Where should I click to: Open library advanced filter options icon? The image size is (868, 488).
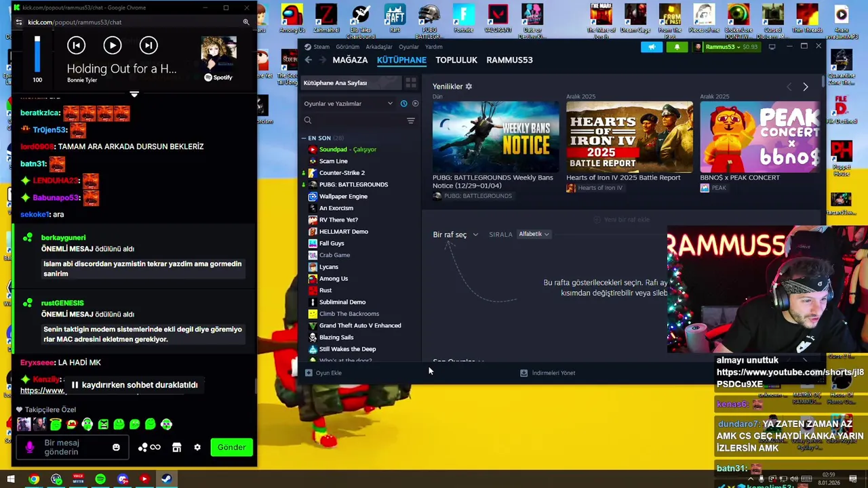(x=410, y=121)
